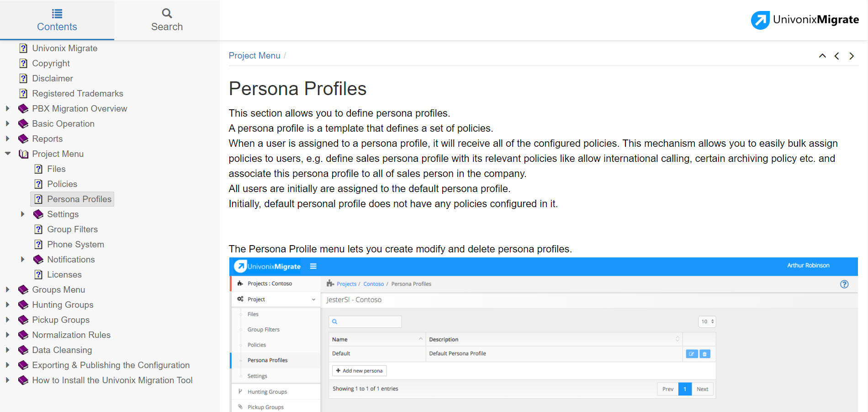The height and width of the screenshot is (412, 868).
Task: Open the Normalization Rules topic label
Action: [x=71, y=335]
